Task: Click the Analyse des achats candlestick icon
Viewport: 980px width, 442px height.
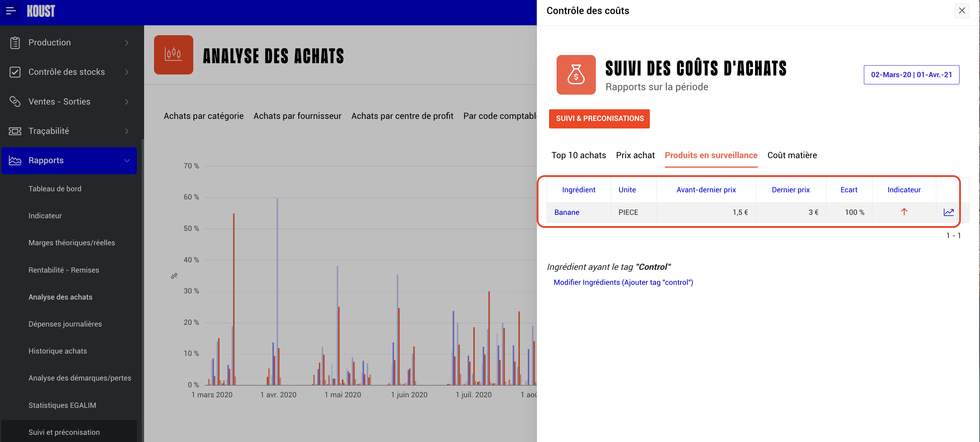Action: click(x=173, y=55)
